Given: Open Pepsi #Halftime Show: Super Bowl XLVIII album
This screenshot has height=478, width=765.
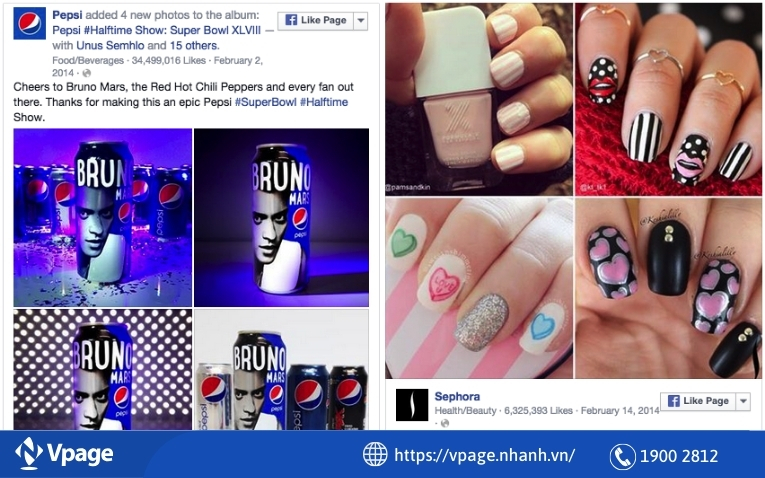Looking at the screenshot, I should 157,30.
